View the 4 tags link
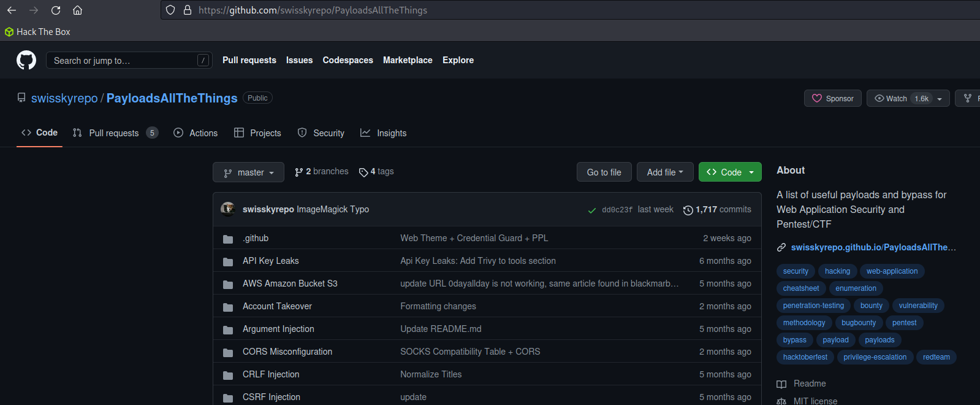 pos(376,172)
